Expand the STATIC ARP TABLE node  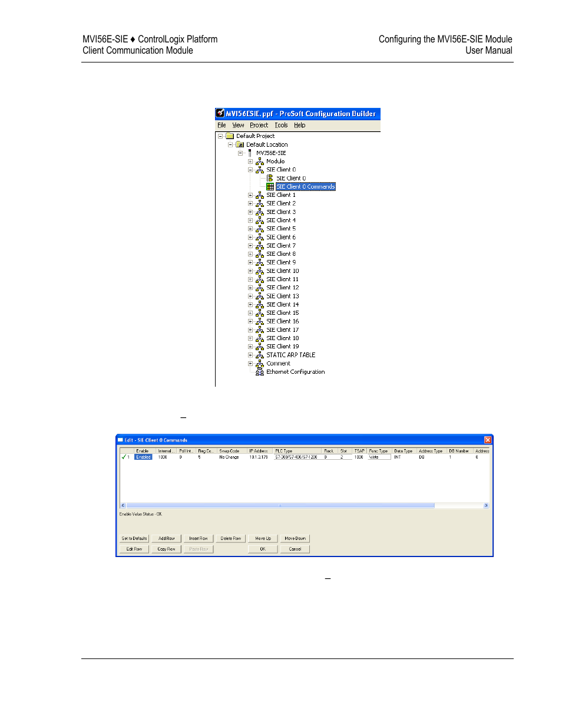pyautogui.click(x=250, y=355)
